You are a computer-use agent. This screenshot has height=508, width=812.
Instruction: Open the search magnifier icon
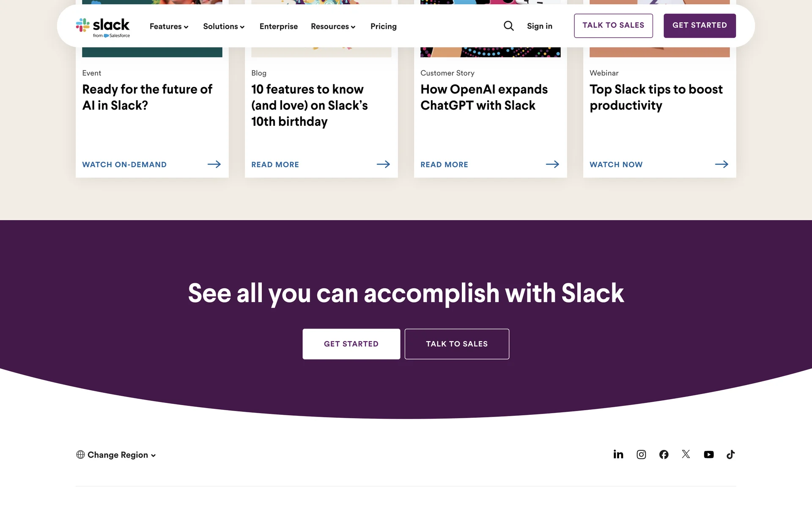509,26
